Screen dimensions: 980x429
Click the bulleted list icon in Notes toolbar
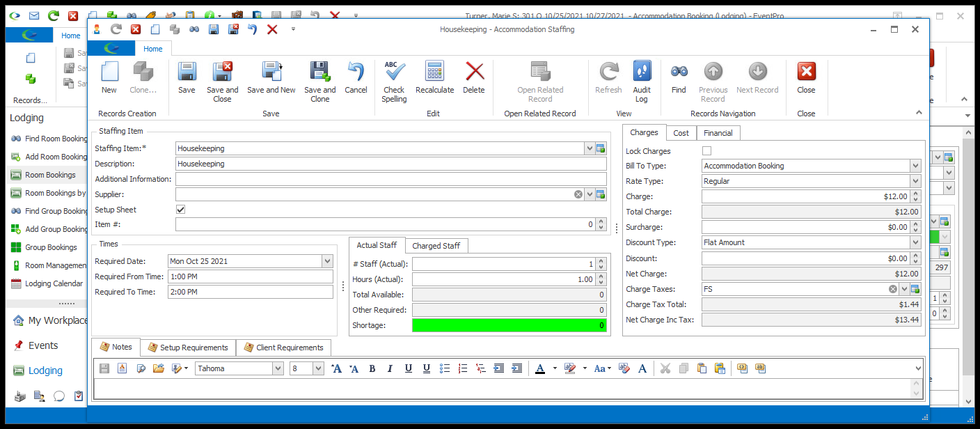tap(445, 368)
